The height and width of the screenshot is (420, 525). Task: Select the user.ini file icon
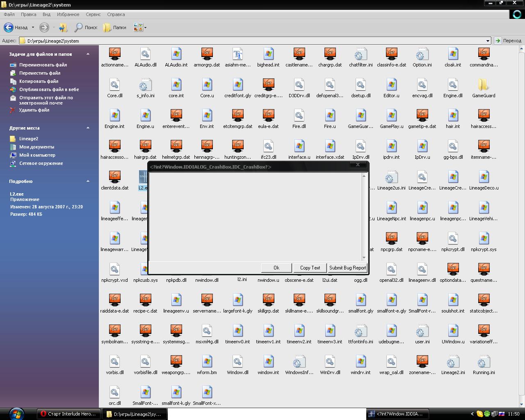pyautogui.click(x=422, y=331)
